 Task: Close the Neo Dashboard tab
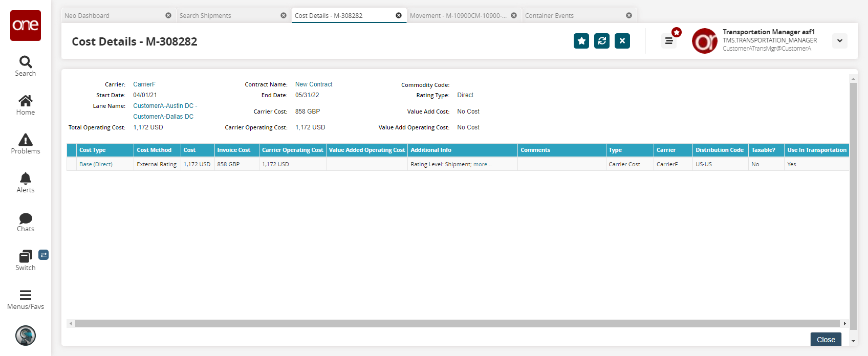click(168, 16)
